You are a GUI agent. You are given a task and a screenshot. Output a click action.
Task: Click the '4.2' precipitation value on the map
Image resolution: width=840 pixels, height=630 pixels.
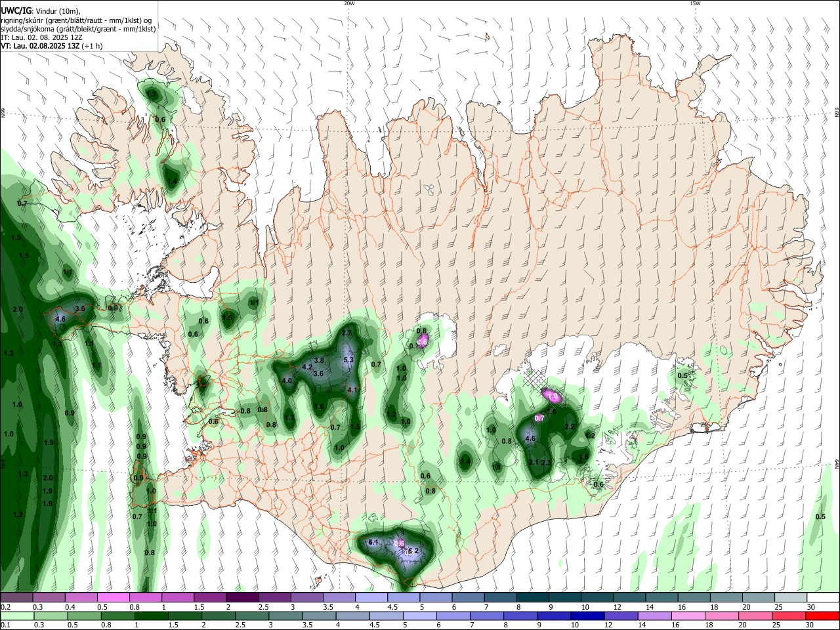click(x=306, y=367)
